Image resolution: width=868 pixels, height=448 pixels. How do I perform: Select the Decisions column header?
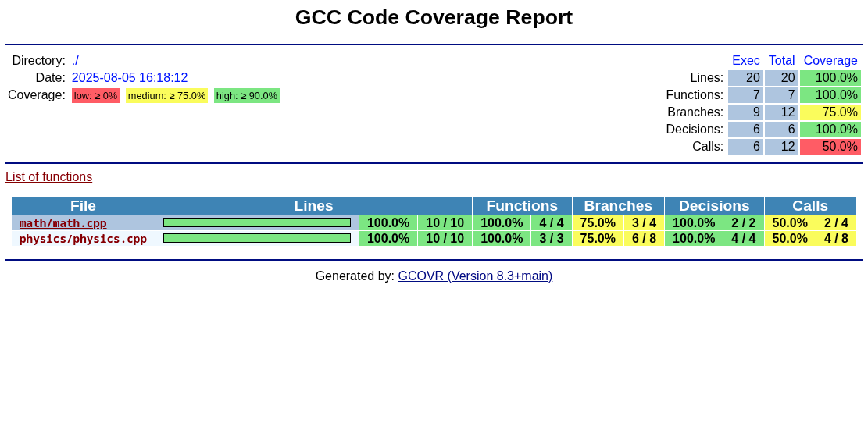714,206
